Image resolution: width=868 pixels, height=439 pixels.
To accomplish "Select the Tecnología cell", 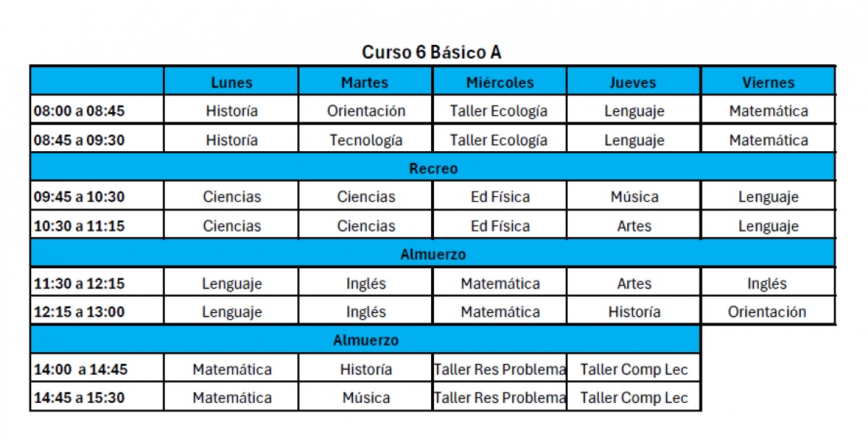I will click(365, 140).
